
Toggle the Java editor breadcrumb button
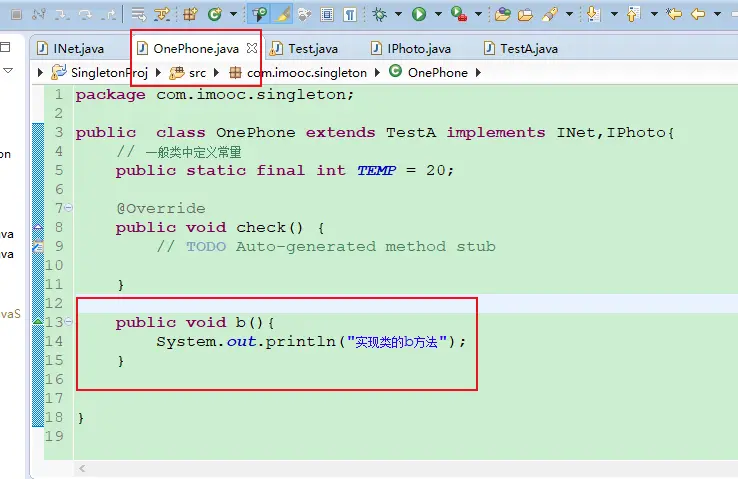click(x=259, y=15)
